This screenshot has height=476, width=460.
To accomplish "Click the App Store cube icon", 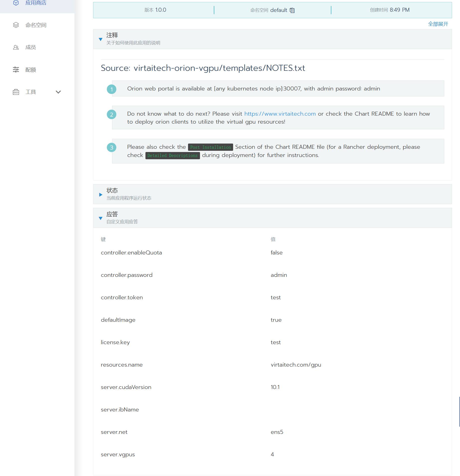I will (16, 3).
